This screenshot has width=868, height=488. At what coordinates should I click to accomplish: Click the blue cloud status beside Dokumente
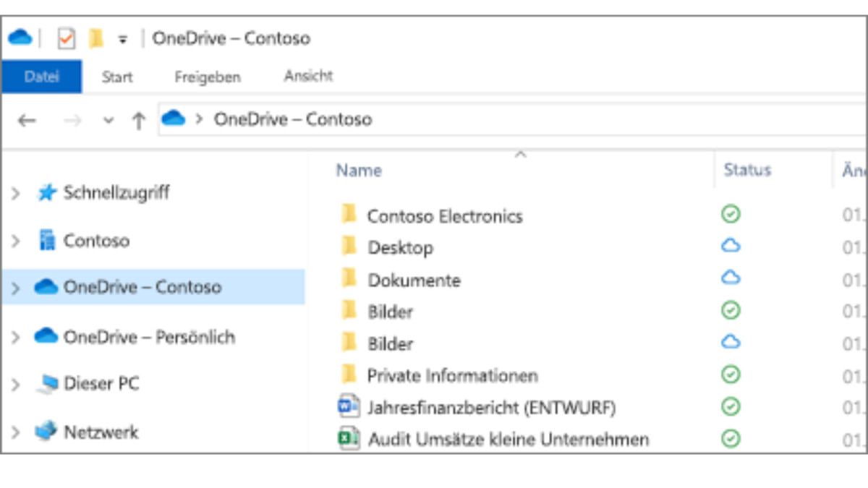(731, 278)
